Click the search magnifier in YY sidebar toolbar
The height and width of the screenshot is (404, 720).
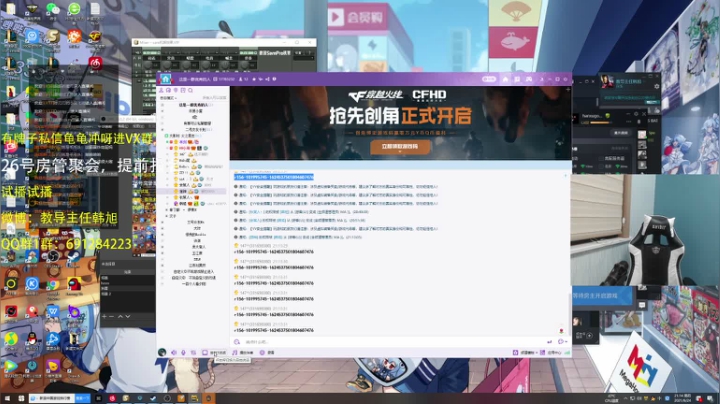(190, 90)
